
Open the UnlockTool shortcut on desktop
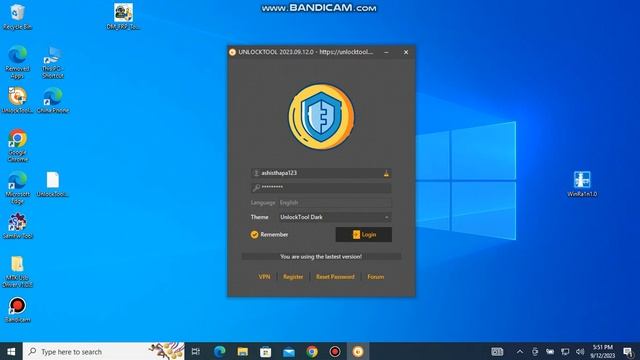(x=18, y=100)
